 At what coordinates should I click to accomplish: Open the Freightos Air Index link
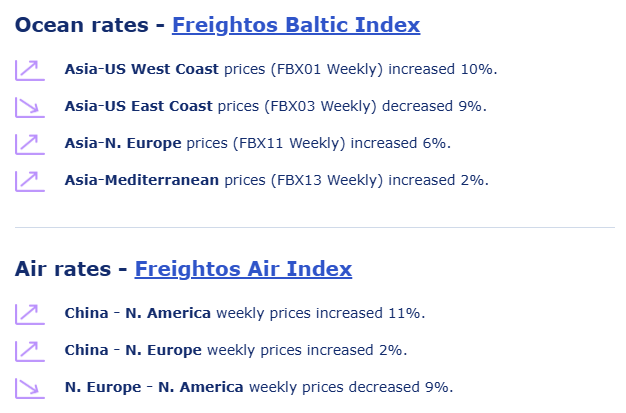(243, 269)
